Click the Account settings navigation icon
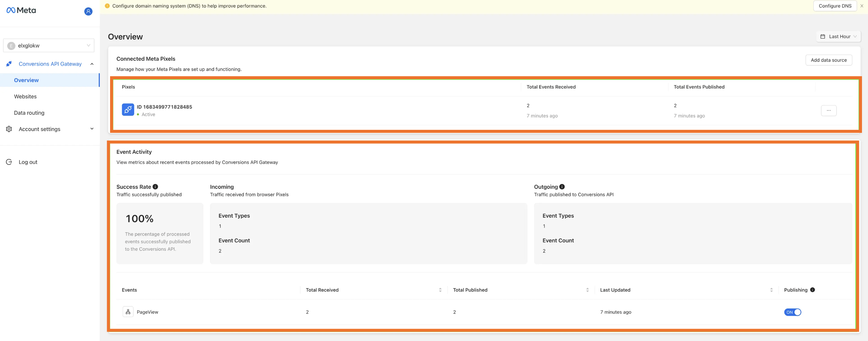 click(9, 129)
